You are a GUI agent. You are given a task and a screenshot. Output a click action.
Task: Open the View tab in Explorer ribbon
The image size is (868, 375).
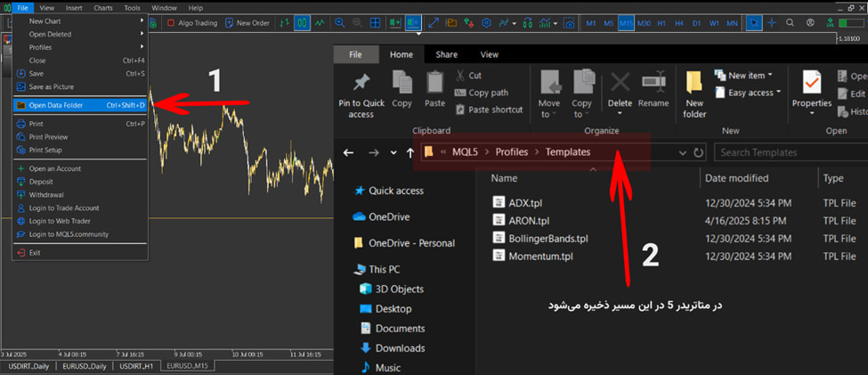pyautogui.click(x=490, y=54)
